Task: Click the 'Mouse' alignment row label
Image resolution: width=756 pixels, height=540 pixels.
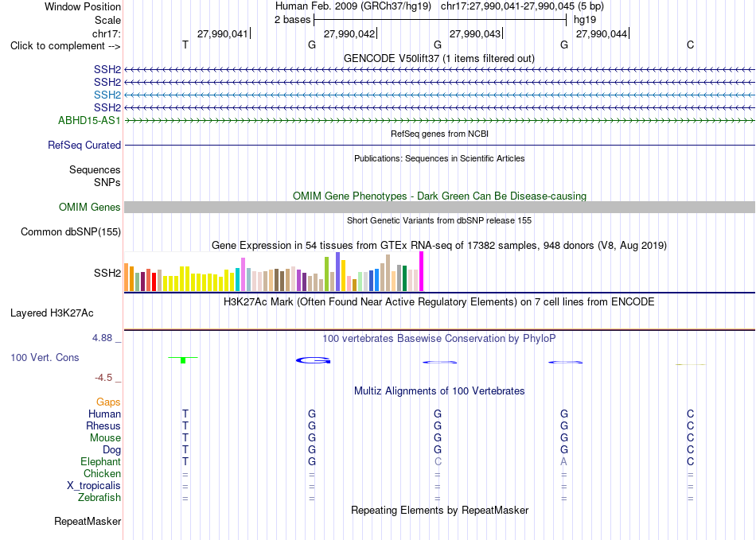Action: point(105,438)
